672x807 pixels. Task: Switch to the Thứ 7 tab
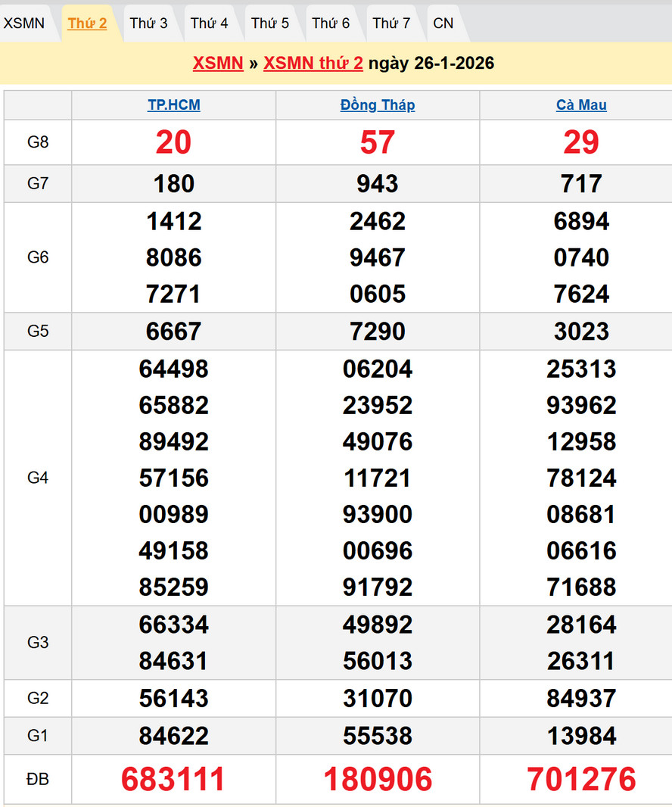coord(391,23)
